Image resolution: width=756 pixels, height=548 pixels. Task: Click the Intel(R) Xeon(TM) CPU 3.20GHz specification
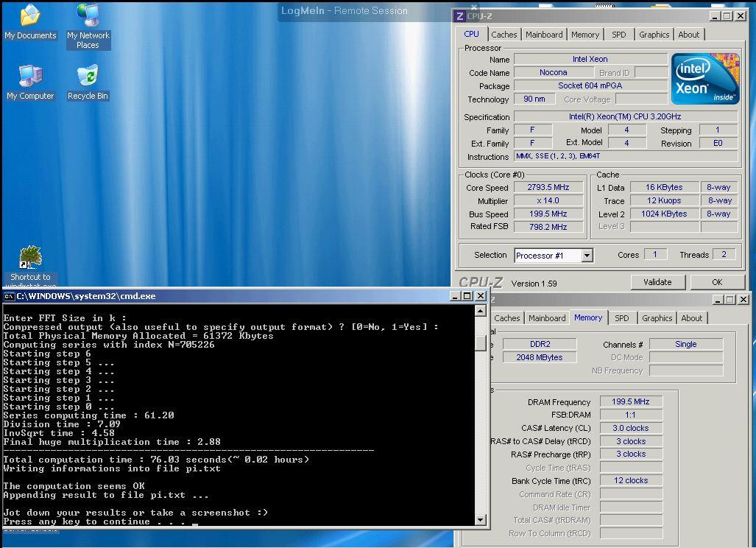coord(626,116)
